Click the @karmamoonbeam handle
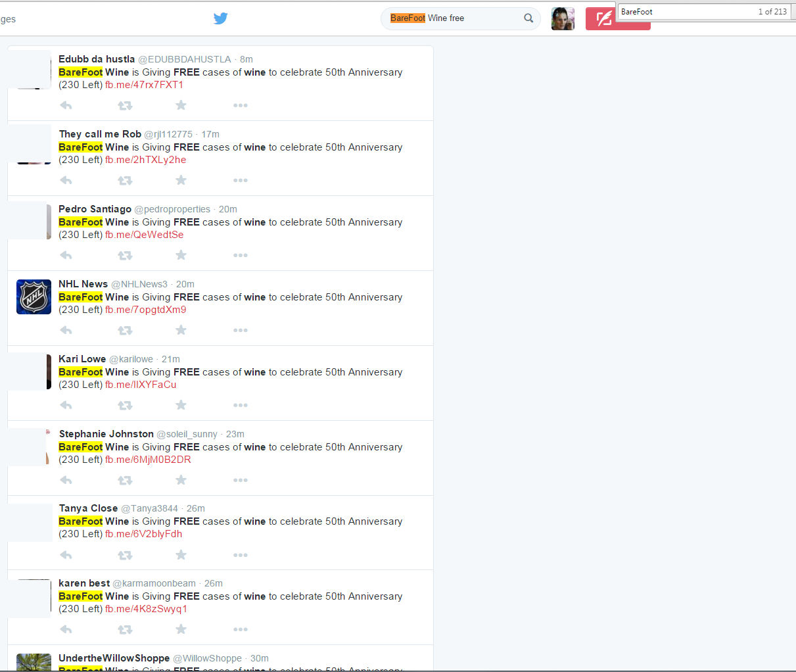This screenshot has width=796, height=672. [x=154, y=583]
